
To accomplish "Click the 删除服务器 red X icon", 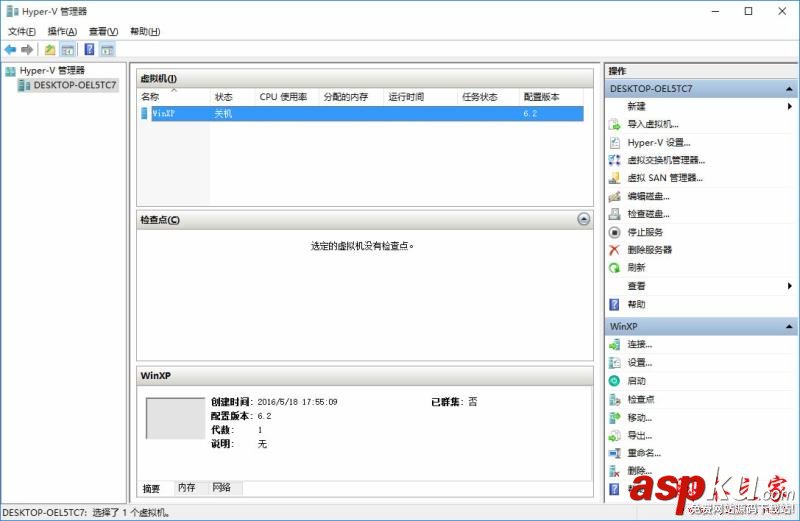I will coord(614,250).
